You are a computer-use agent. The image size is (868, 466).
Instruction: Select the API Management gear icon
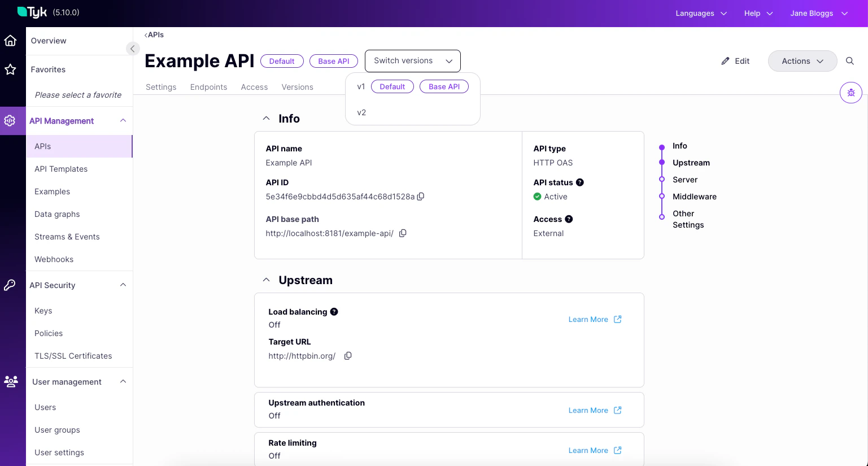tap(10, 120)
